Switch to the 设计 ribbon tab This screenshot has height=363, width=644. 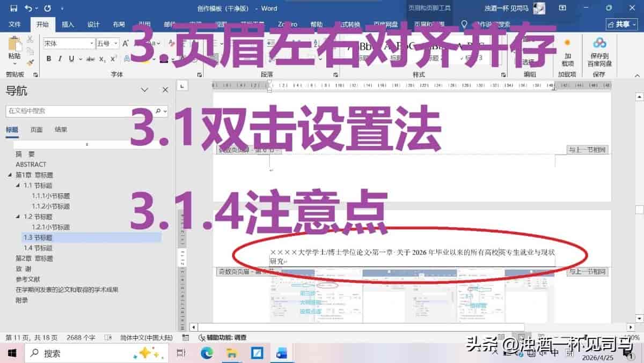[93, 25]
